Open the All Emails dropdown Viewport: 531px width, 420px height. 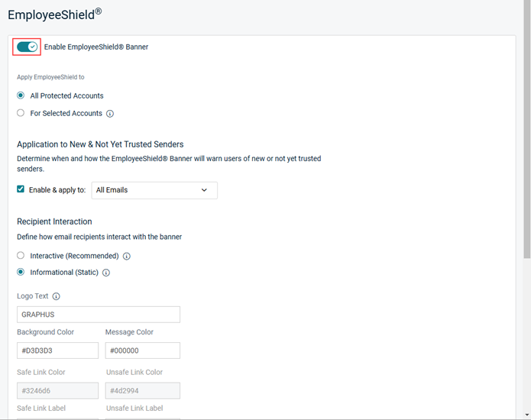154,190
